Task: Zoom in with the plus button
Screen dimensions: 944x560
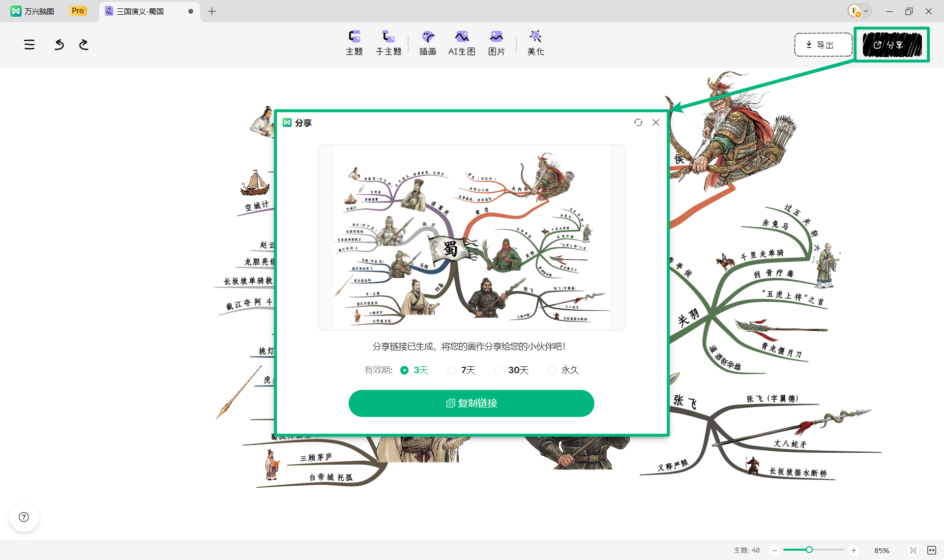Action: coord(854,551)
